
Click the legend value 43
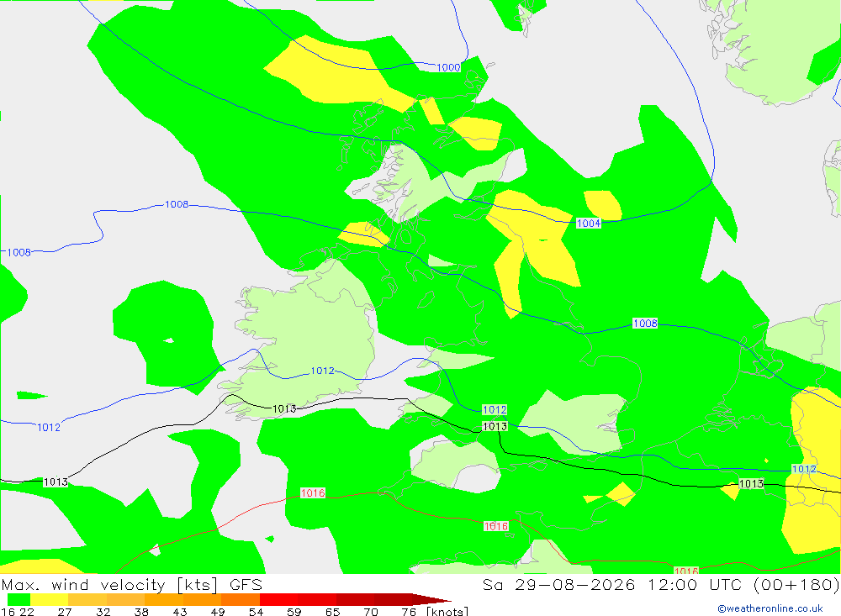[180, 612]
